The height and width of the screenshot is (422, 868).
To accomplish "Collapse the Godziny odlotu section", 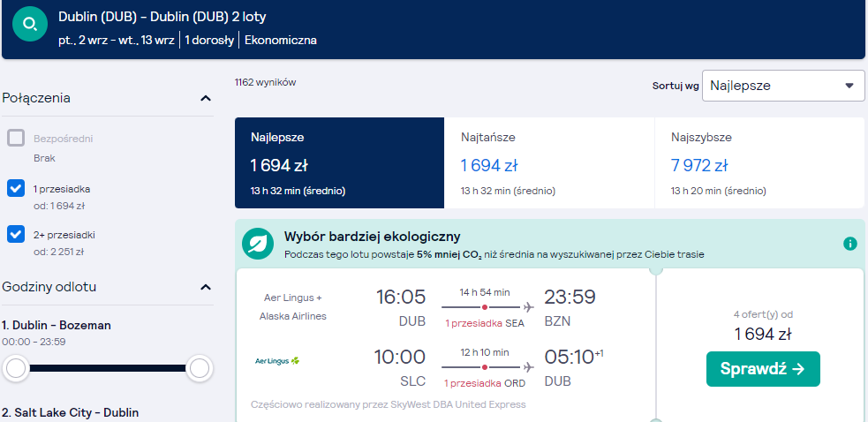I will (x=206, y=288).
